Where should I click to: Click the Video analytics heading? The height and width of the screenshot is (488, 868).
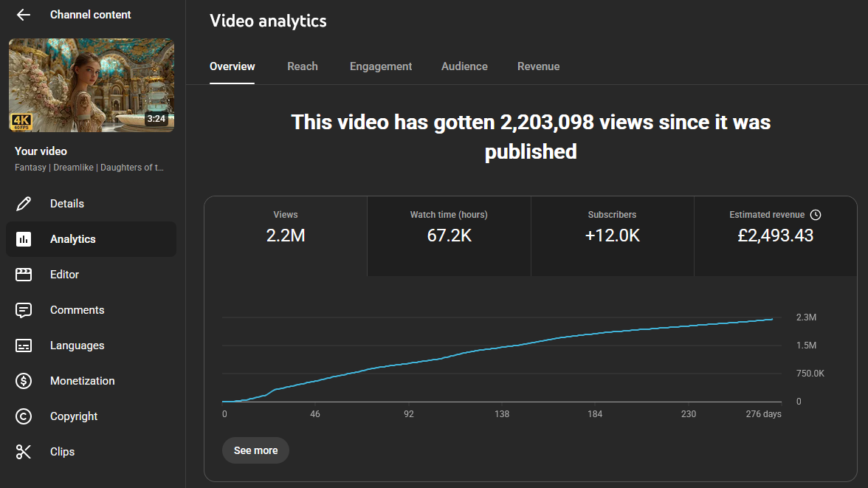[x=268, y=21]
